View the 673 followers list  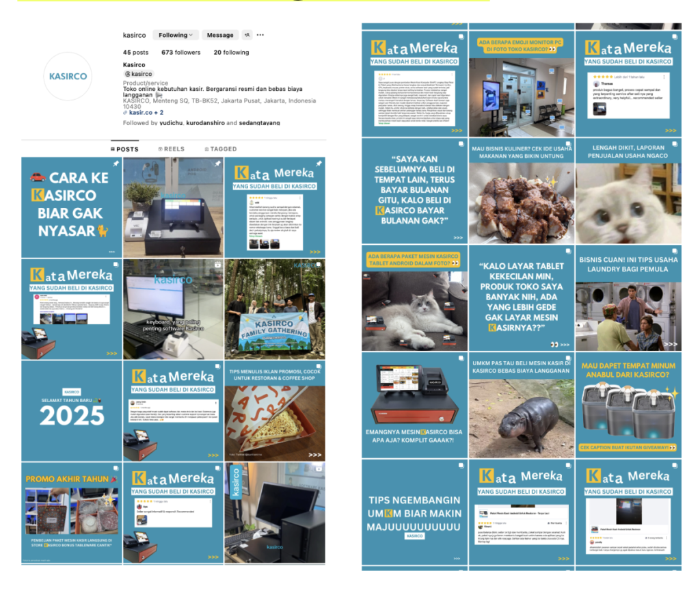[180, 52]
